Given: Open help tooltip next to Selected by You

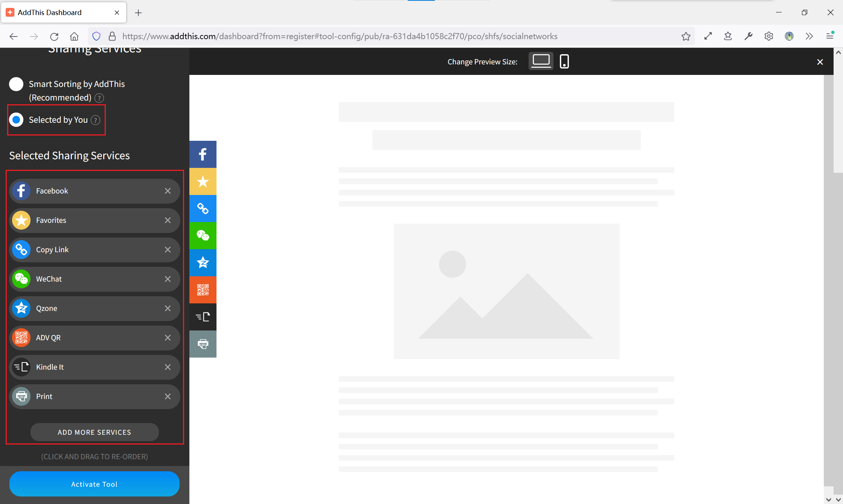Looking at the screenshot, I should 96,120.
